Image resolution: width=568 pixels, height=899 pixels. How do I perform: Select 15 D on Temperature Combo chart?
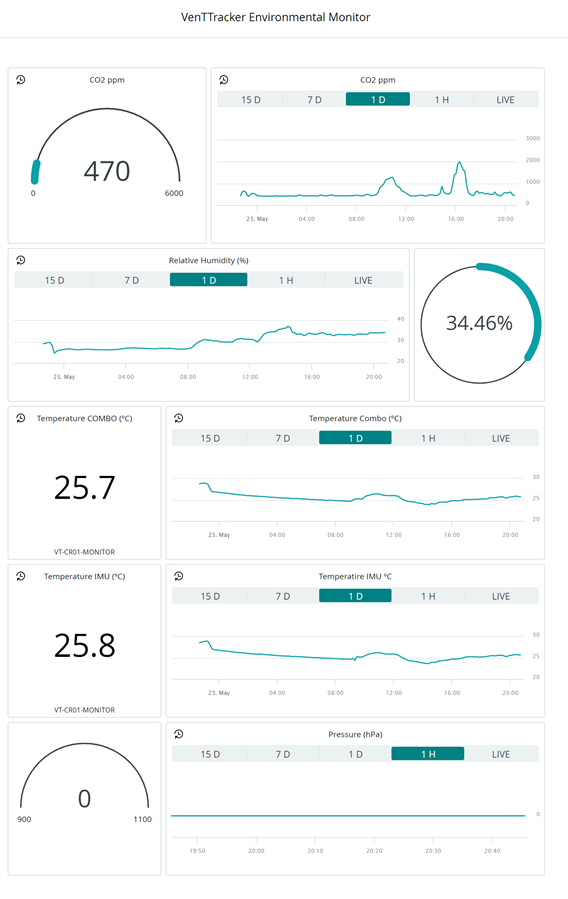pos(210,438)
